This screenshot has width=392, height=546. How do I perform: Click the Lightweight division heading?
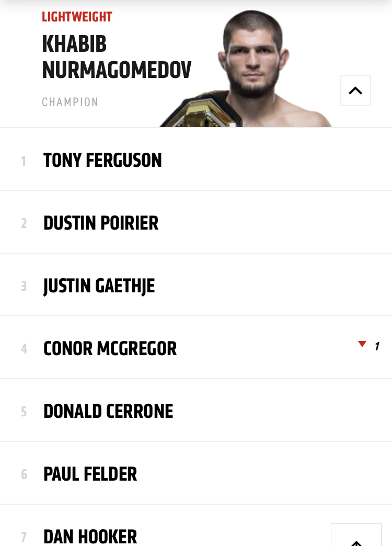point(77,17)
